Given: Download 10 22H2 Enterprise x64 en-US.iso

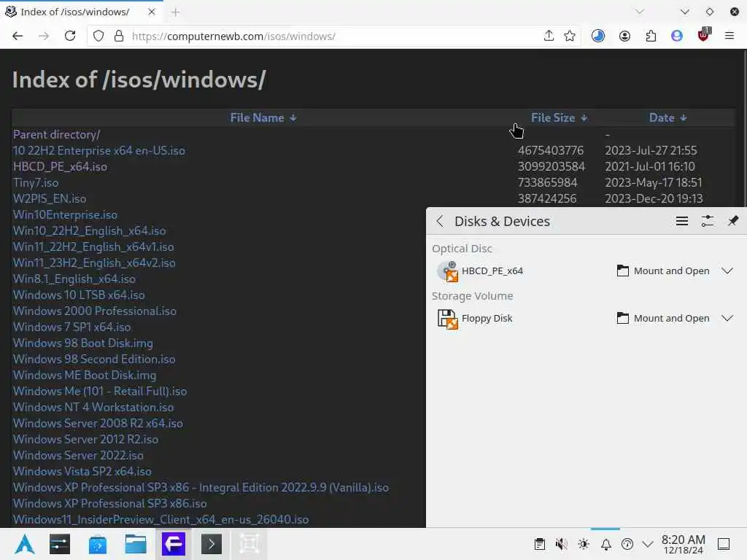Looking at the screenshot, I should point(99,150).
